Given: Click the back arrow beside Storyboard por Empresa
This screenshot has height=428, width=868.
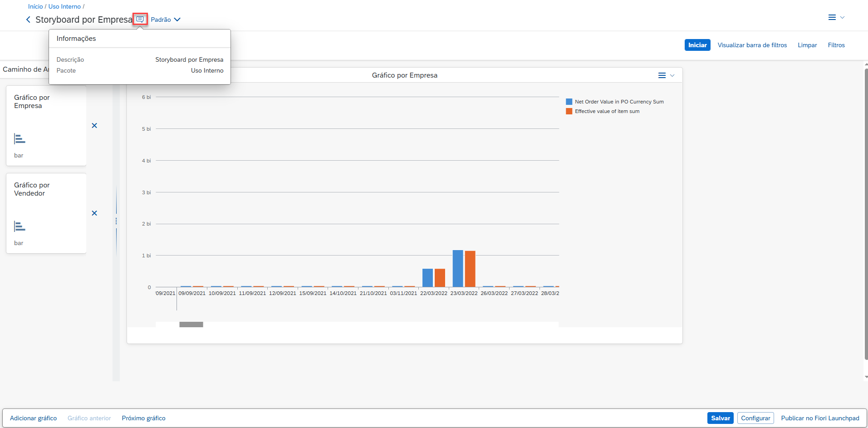Looking at the screenshot, I should 28,20.
